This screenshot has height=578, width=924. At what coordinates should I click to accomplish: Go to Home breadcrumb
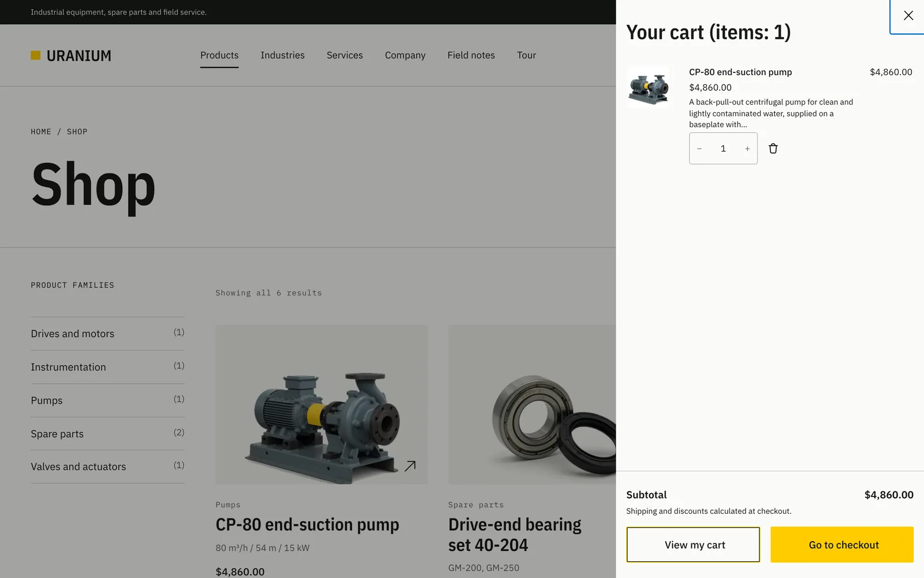pos(41,132)
